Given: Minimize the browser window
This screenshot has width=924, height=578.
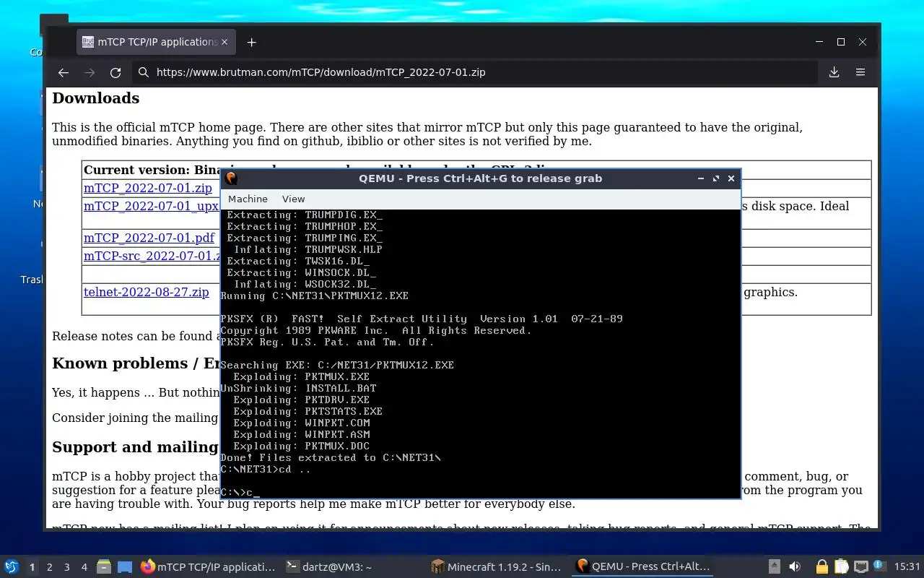Looking at the screenshot, I should tap(819, 43).
